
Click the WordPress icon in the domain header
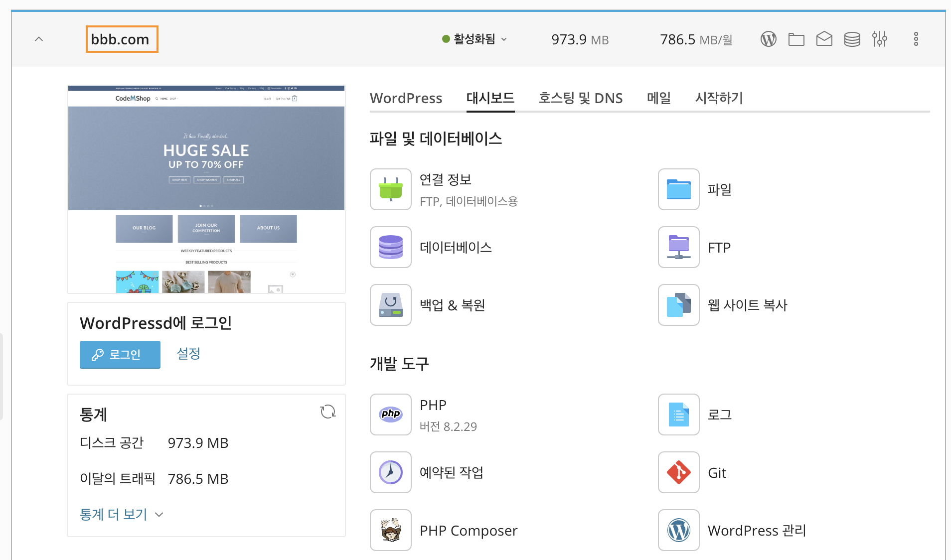[x=768, y=39]
